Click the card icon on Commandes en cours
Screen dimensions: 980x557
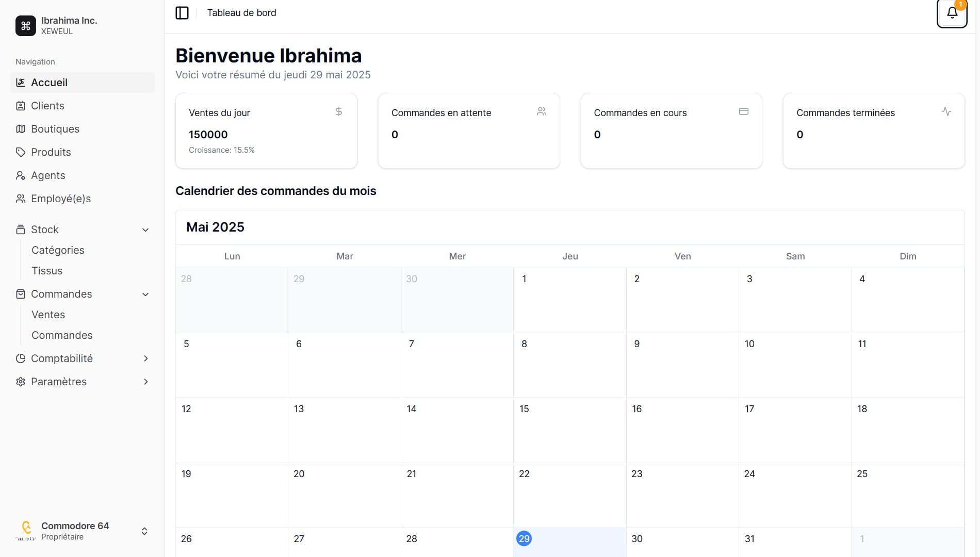pyautogui.click(x=744, y=111)
